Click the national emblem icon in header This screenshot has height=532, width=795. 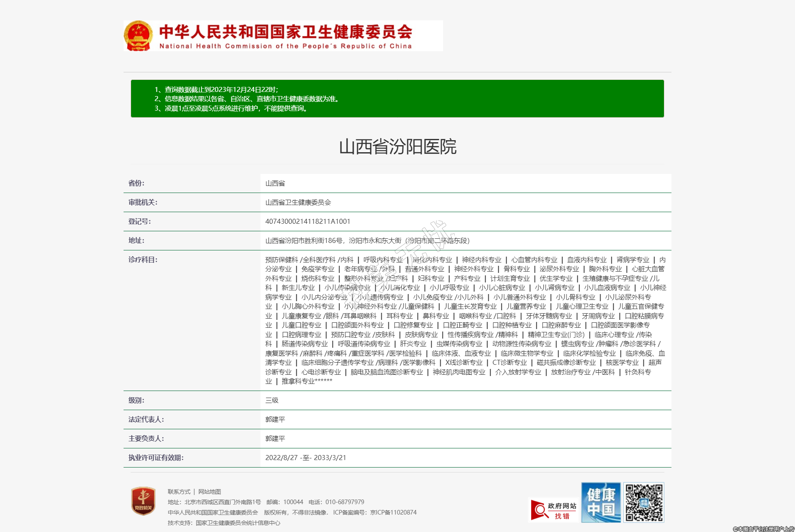pos(139,36)
